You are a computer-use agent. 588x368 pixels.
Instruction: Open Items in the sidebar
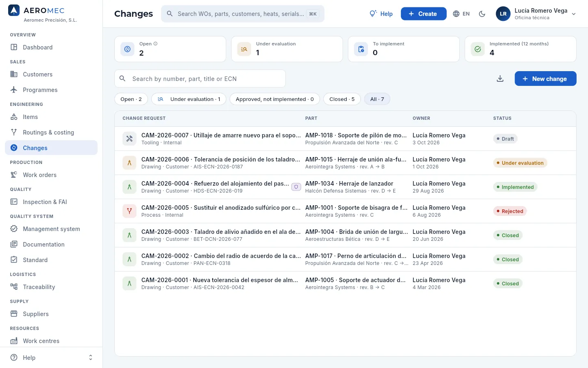51,117
